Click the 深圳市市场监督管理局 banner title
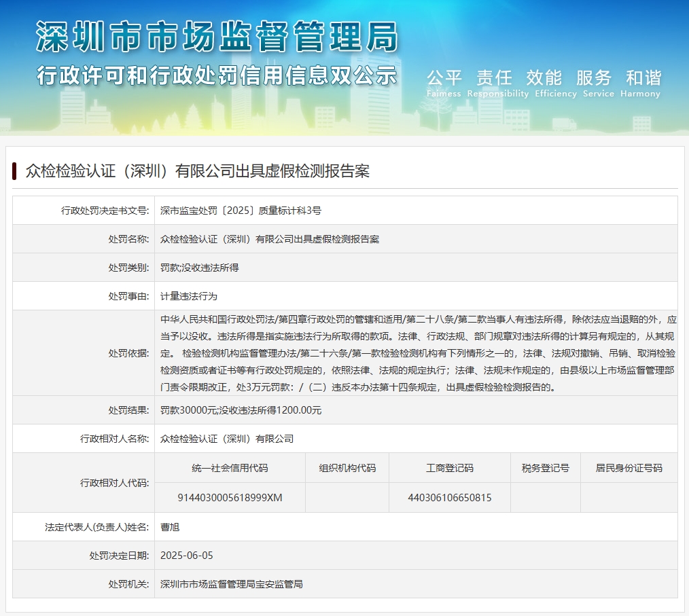The width and height of the screenshot is (689, 616). pyautogui.click(x=216, y=37)
